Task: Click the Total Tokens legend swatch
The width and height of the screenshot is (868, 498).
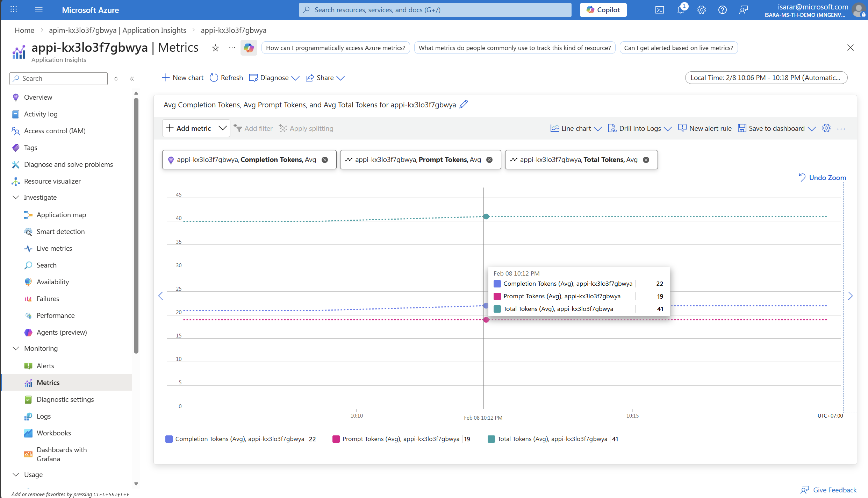Action: click(491, 439)
